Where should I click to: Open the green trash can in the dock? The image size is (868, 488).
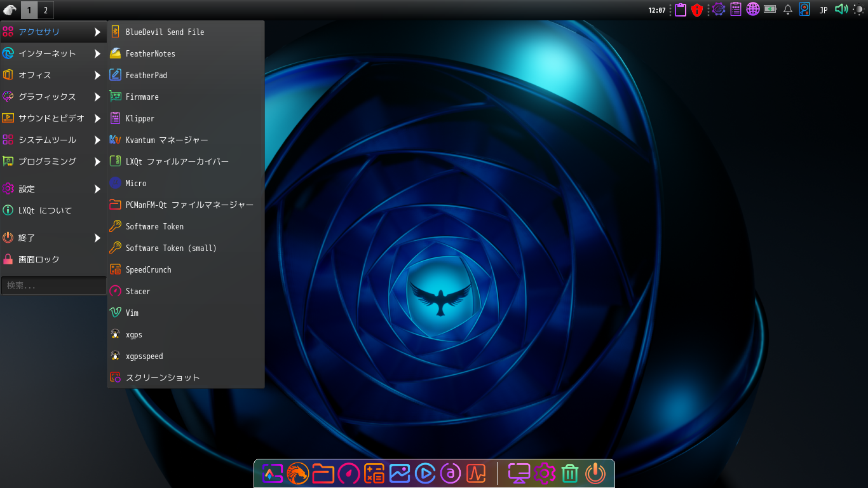coord(570,473)
